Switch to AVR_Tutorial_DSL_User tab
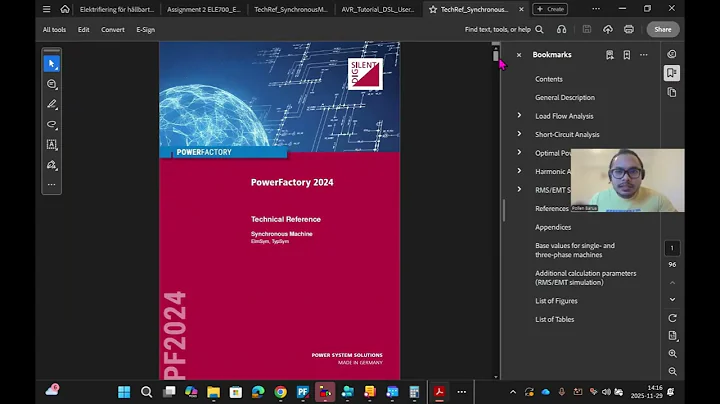The height and width of the screenshot is (404, 720). (377, 9)
